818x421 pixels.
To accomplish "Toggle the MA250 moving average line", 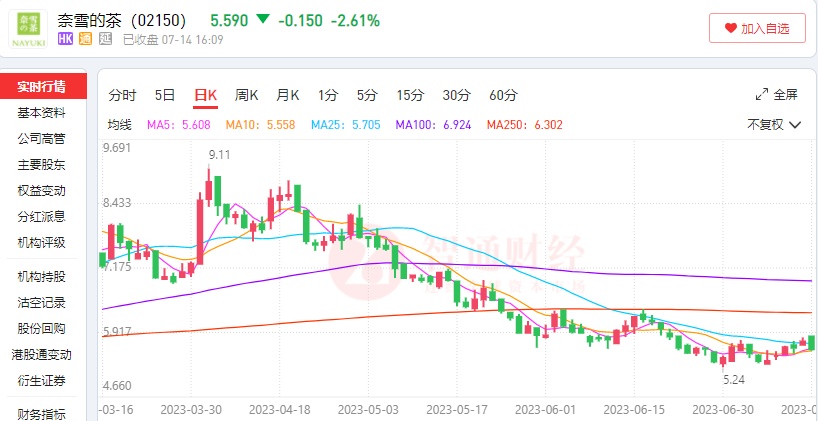I will point(524,125).
